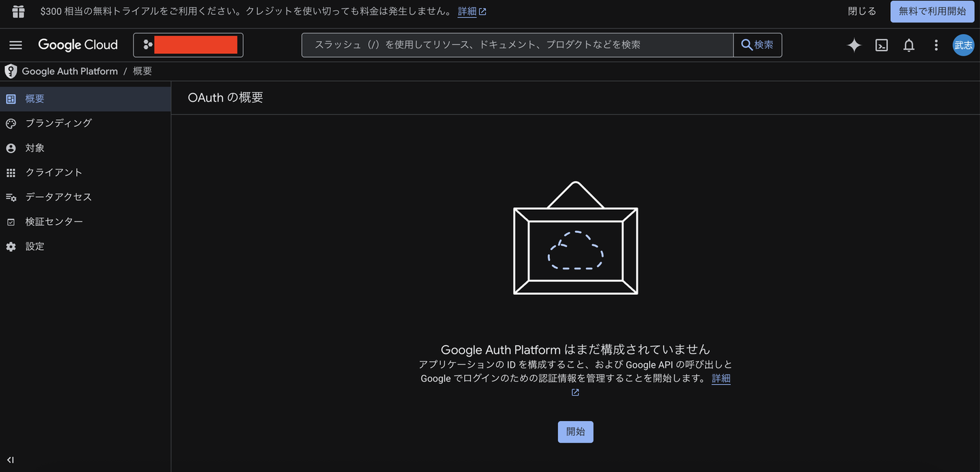Image resolution: width=980 pixels, height=472 pixels.
Task: Click the 武志 account avatar
Action: [963, 45]
